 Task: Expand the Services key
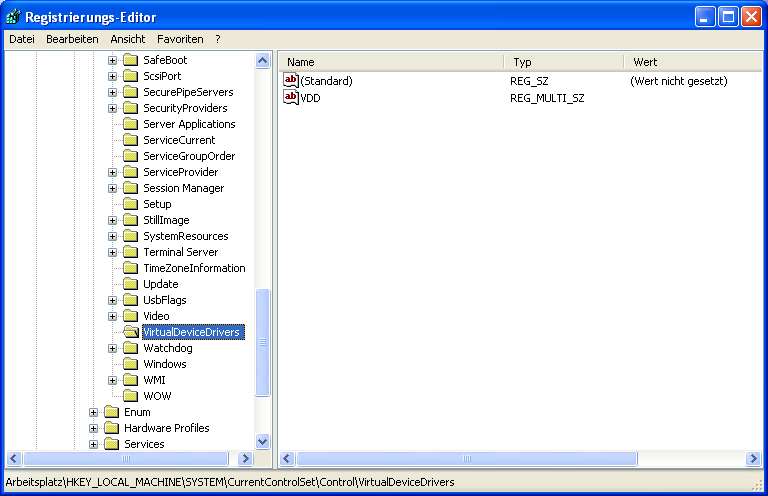point(94,444)
